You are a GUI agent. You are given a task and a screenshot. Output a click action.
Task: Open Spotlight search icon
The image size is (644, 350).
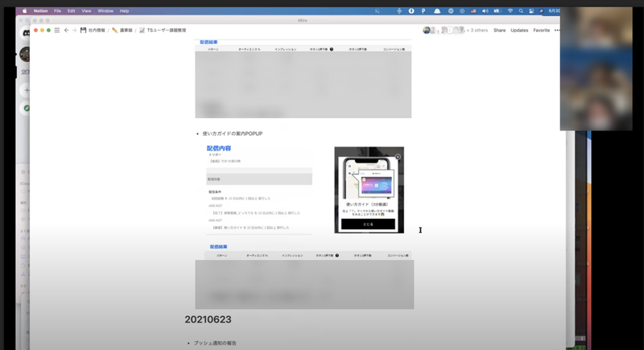[x=521, y=11]
